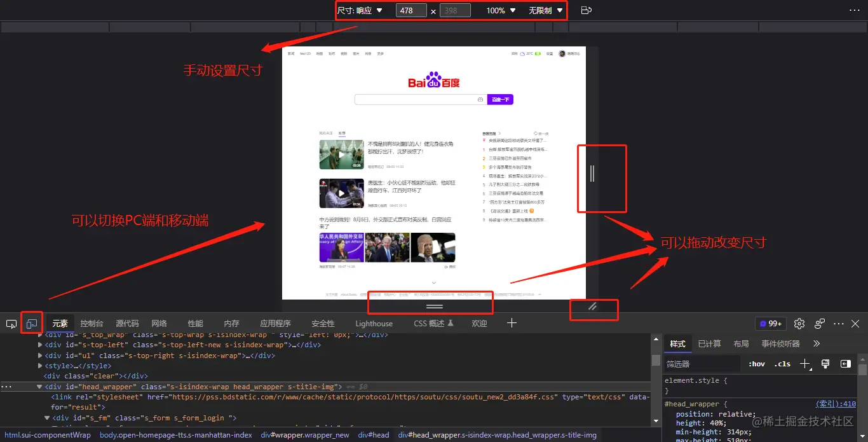This screenshot has width=868, height=442.
Task: Click the Elements panel vertical scrollbar thumb
Action: [x=656, y=360]
